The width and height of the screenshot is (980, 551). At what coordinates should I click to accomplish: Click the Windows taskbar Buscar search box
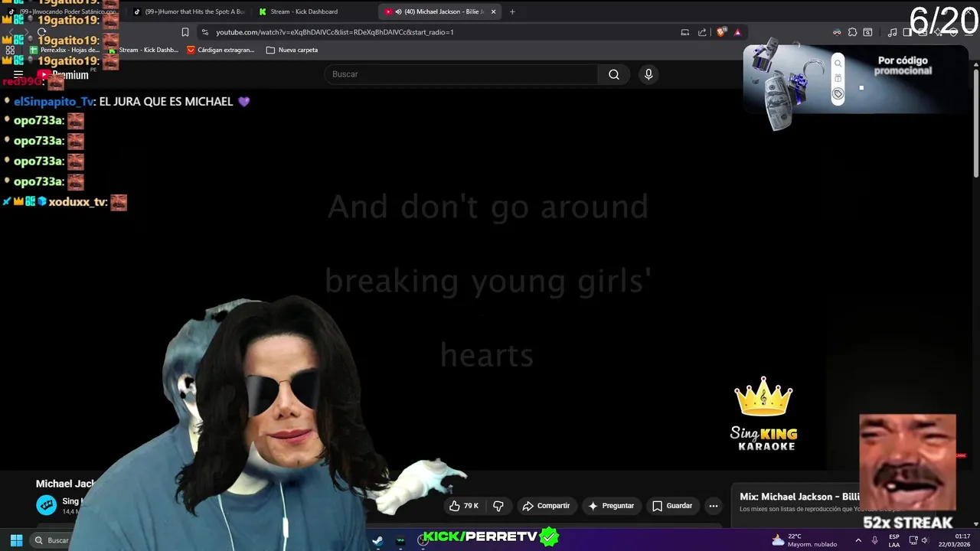(52, 540)
